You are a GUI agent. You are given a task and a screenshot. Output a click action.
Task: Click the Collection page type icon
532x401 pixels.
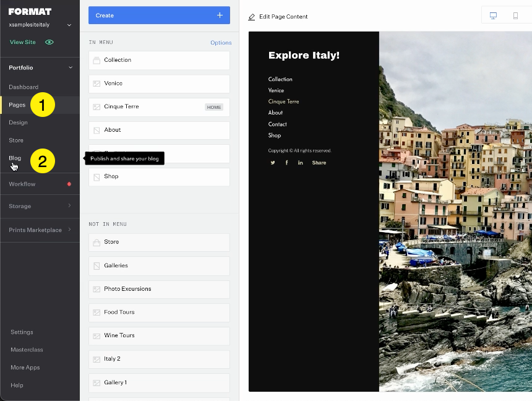click(x=97, y=61)
